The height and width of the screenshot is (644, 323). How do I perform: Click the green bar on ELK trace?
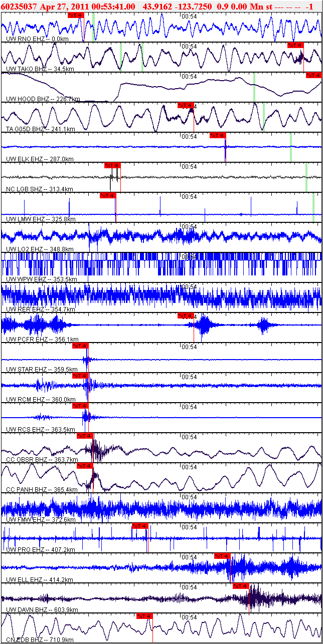(290, 147)
